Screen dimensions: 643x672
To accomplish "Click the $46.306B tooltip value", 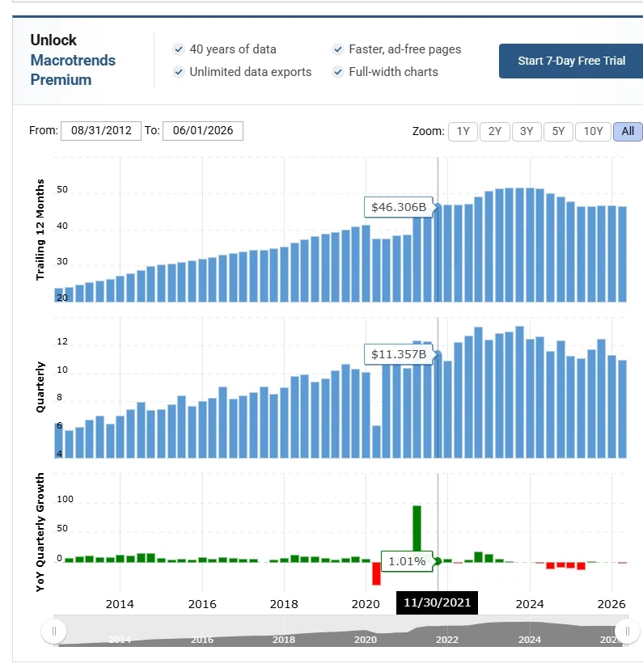I will pyautogui.click(x=399, y=208).
